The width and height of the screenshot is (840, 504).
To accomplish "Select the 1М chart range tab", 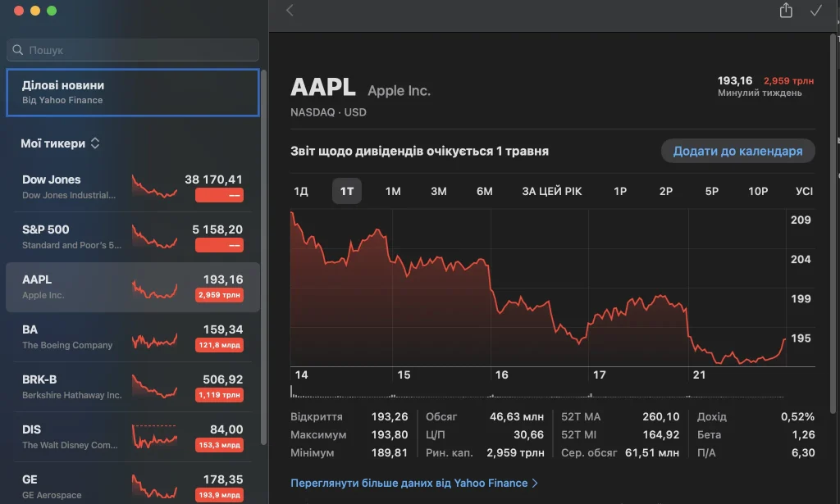I will (393, 191).
